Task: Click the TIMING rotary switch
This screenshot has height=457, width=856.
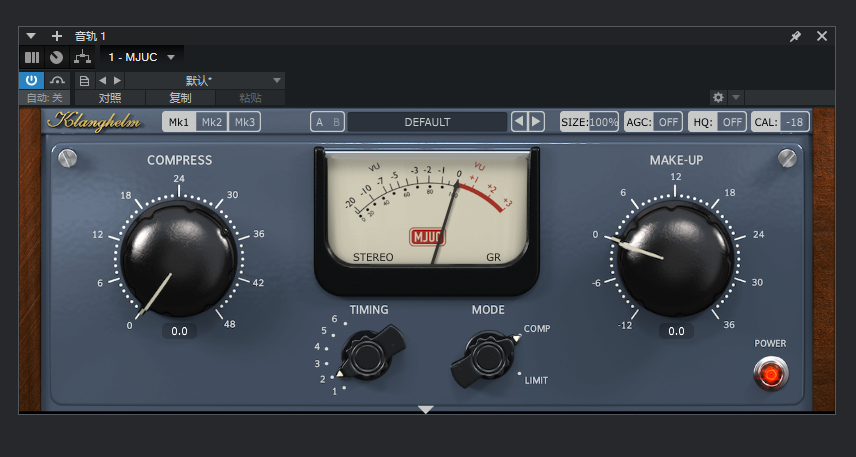Action: click(x=367, y=355)
